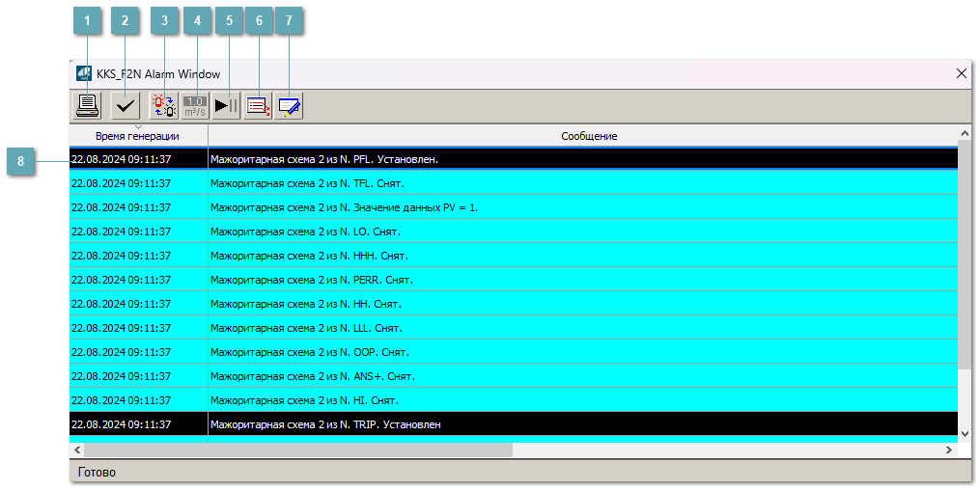Select the TFL. Снят message row
Image resolution: width=980 pixels, height=490 pixels.
(483, 183)
